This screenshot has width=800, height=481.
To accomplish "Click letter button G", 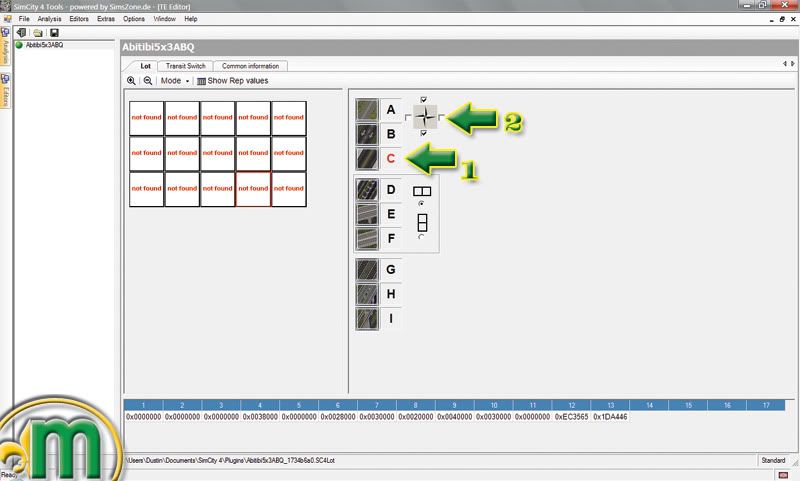I will 391,270.
